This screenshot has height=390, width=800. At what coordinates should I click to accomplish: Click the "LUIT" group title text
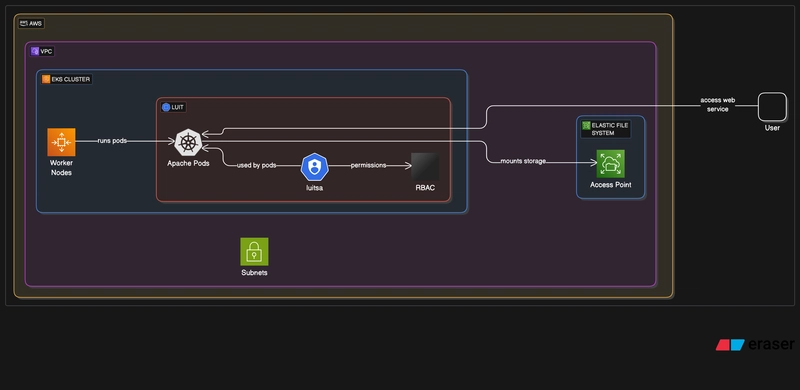coord(178,107)
